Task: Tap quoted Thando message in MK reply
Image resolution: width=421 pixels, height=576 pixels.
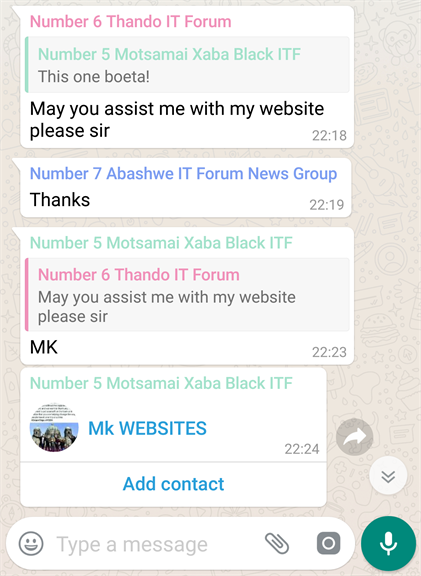Action: [x=187, y=295]
